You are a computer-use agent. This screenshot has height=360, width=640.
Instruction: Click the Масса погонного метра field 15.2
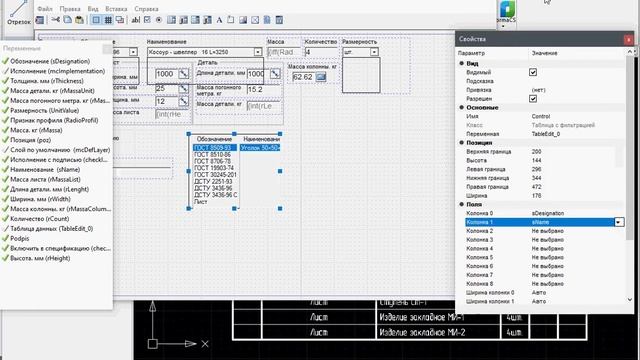point(264,90)
